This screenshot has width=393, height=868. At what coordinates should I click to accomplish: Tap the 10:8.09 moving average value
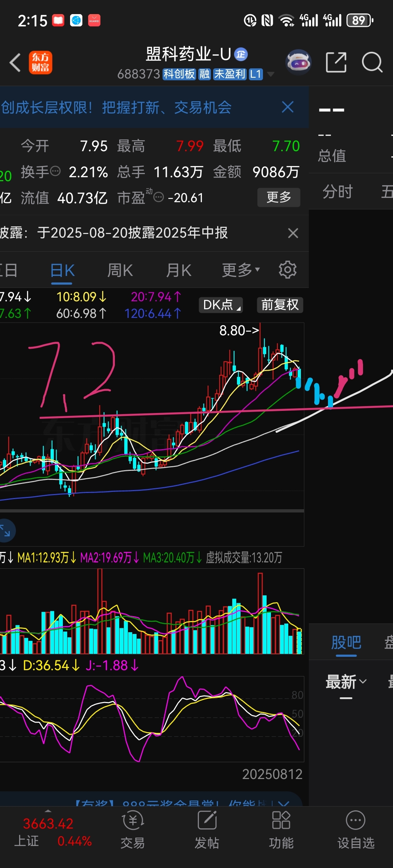(81, 297)
